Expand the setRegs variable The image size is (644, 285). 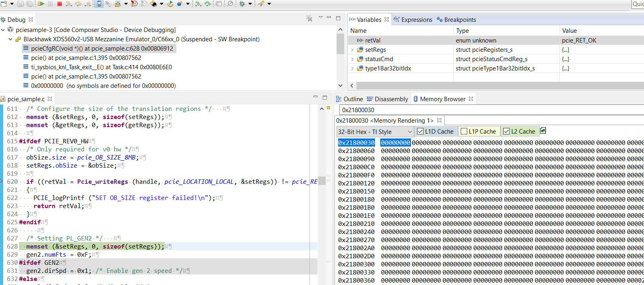352,50
